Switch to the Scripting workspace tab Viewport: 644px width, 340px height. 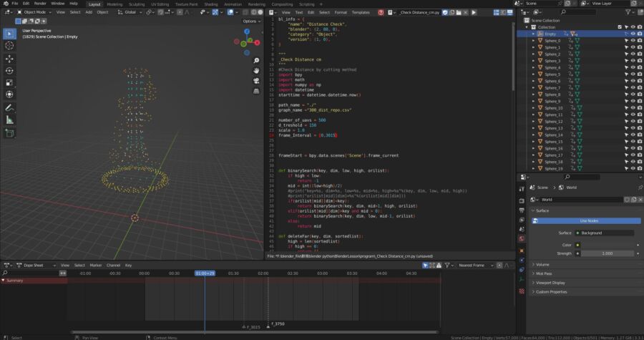click(x=307, y=4)
